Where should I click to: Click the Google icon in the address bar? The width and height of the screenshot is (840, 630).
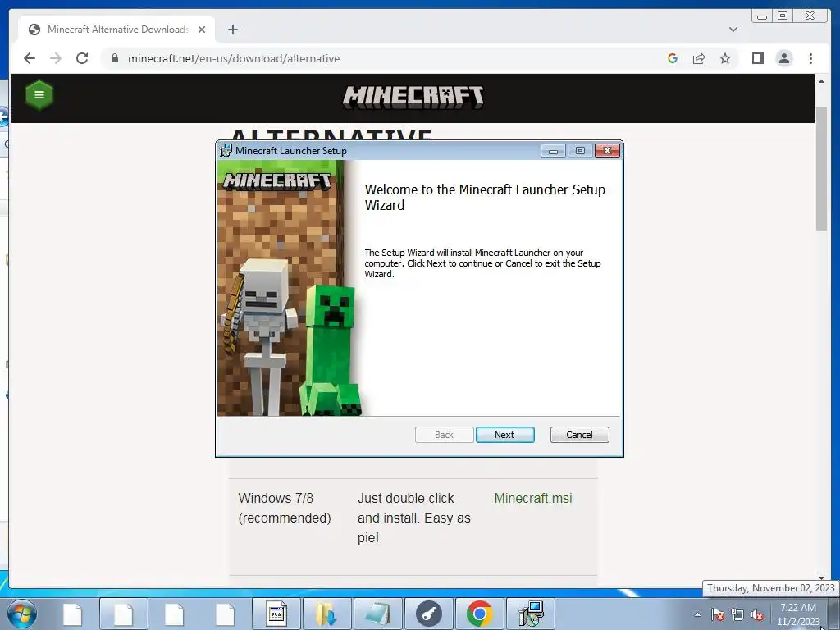[673, 58]
